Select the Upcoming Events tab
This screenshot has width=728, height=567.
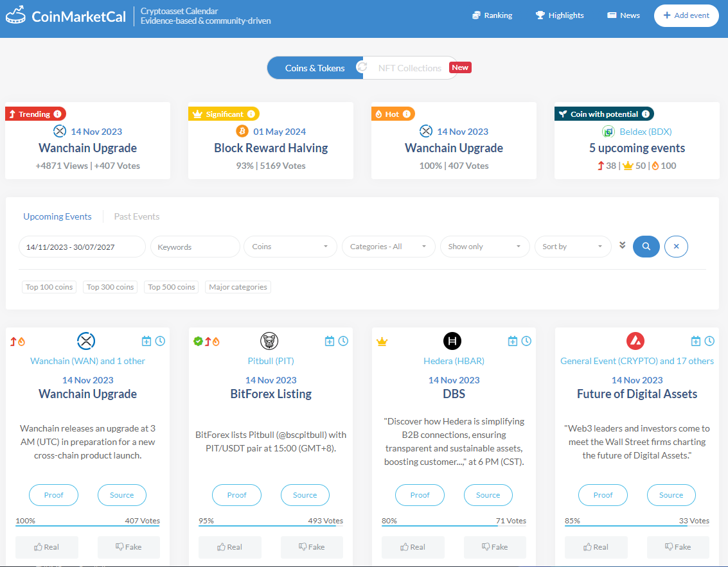(58, 216)
